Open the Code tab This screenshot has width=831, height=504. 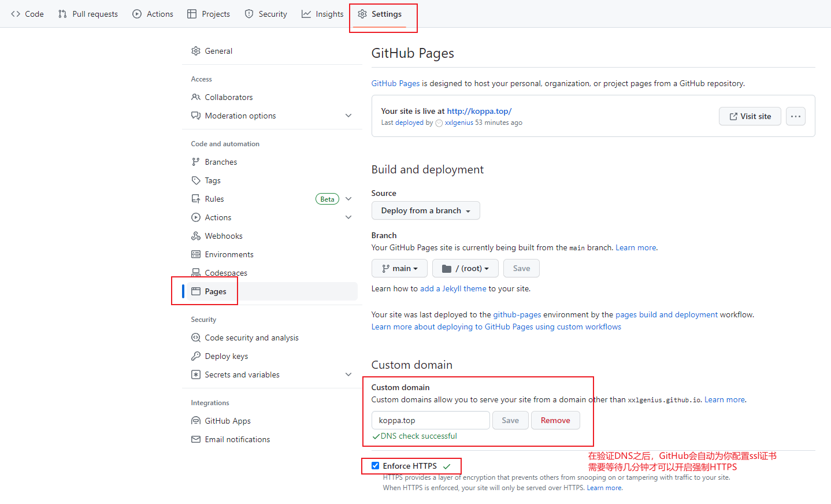27,14
